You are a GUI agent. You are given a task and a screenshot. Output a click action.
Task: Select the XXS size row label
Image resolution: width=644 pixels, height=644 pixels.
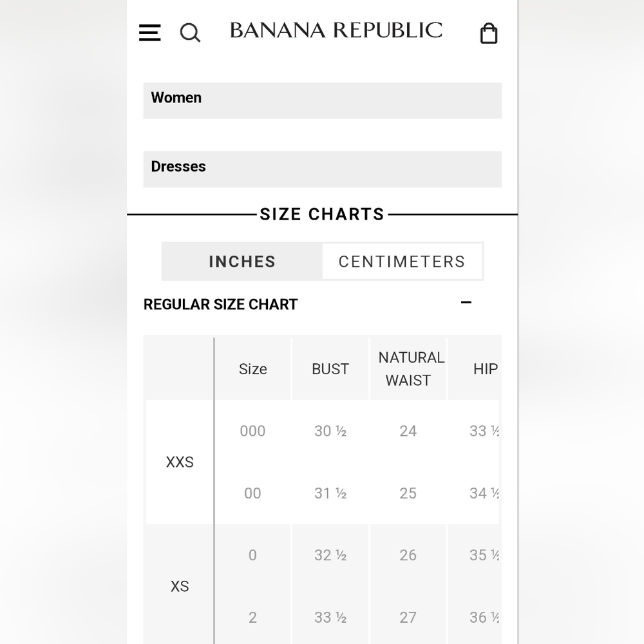(180, 462)
